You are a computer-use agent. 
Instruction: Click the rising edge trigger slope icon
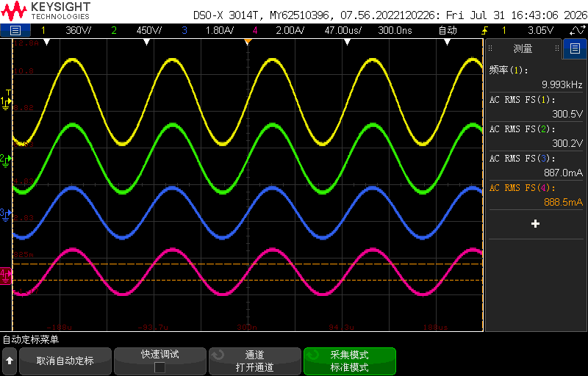pos(485,30)
